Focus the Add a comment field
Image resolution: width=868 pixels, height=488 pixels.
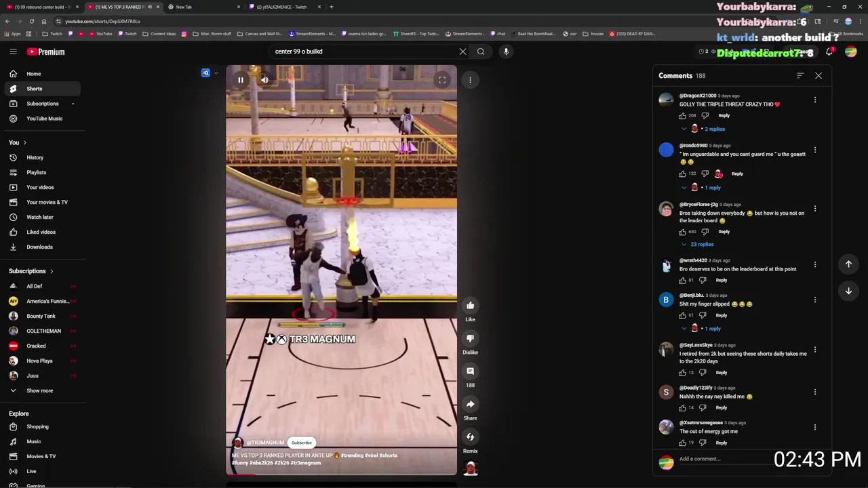tap(726, 459)
